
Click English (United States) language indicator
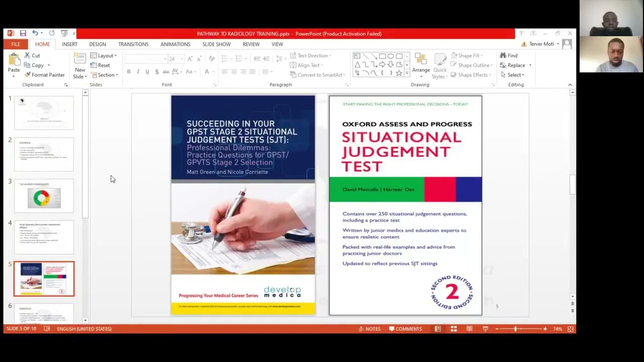84,329
